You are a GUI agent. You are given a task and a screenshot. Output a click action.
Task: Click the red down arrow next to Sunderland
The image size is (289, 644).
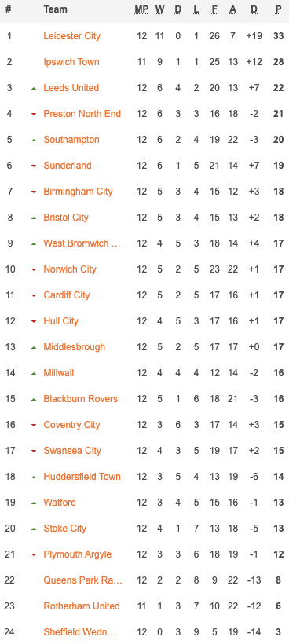(34, 166)
